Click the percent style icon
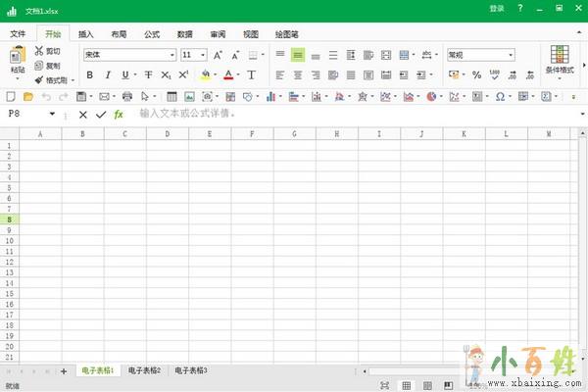This screenshot has height=392, width=588. (x=476, y=74)
